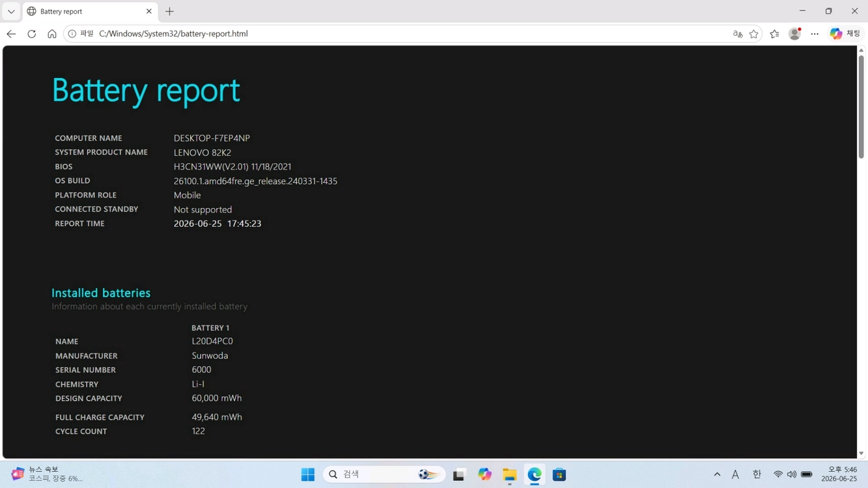This screenshot has width=868, height=488.
Task: Click the page vertical scrollbar thumb
Action: tap(861, 106)
